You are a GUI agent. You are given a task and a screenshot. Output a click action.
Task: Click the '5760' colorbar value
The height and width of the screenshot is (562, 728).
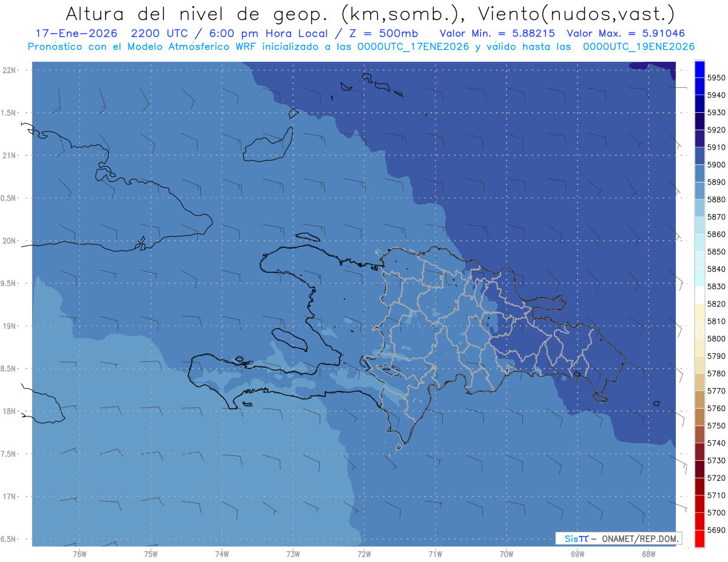point(716,408)
